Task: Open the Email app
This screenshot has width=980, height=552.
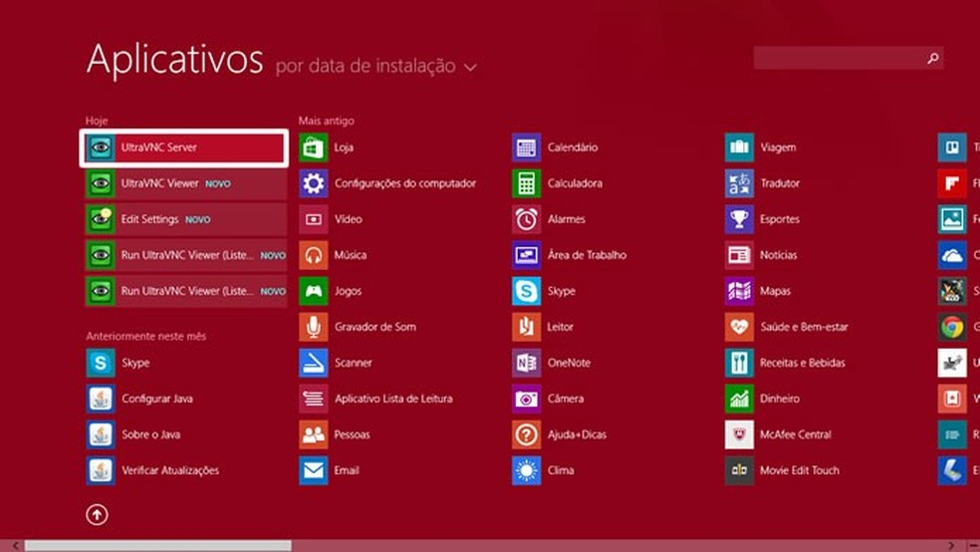Action: pyautogui.click(x=330, y=470)
